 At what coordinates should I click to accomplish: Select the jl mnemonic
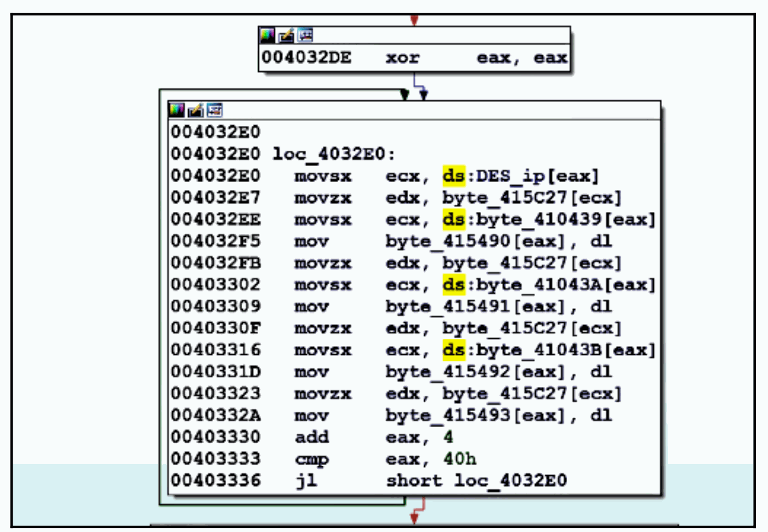306,481
